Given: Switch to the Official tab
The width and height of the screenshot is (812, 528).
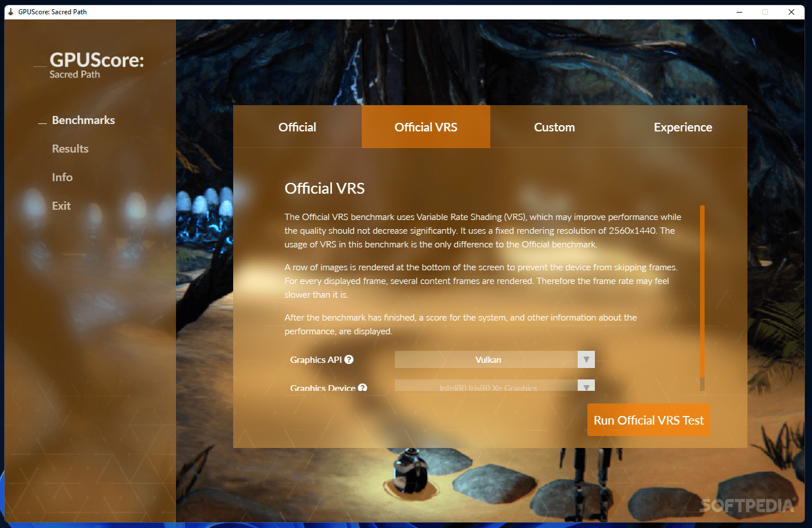Looking at the screenshot, I should point(297,127).
